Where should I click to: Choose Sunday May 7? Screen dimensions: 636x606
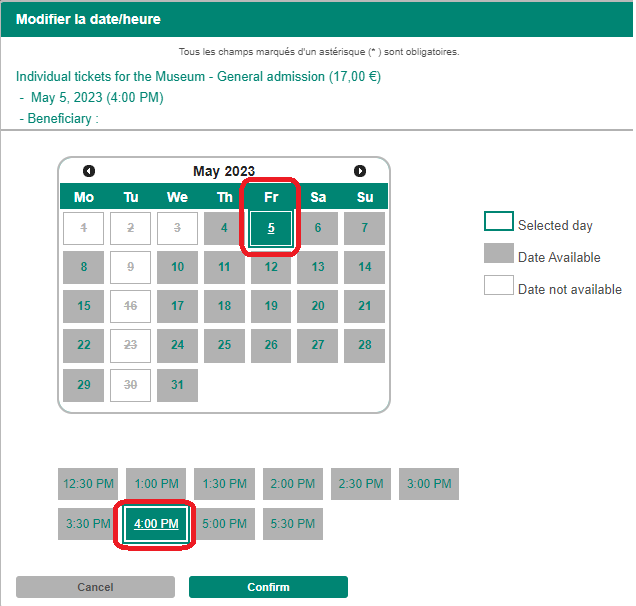[365, 228]
